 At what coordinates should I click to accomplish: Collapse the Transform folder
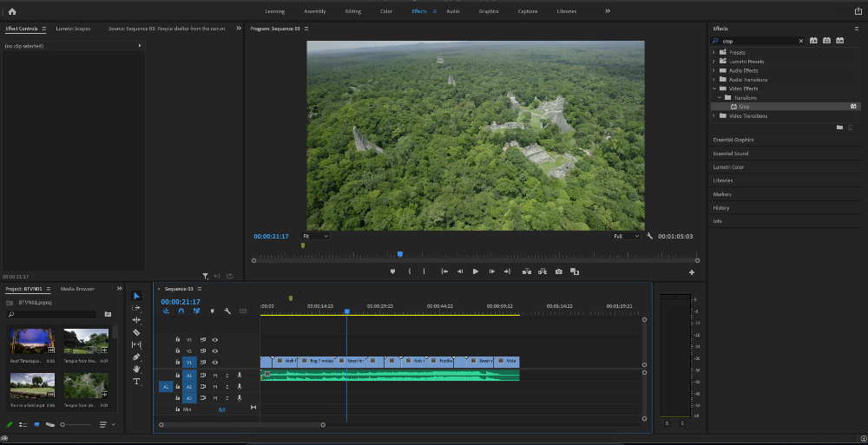(720, 97)
